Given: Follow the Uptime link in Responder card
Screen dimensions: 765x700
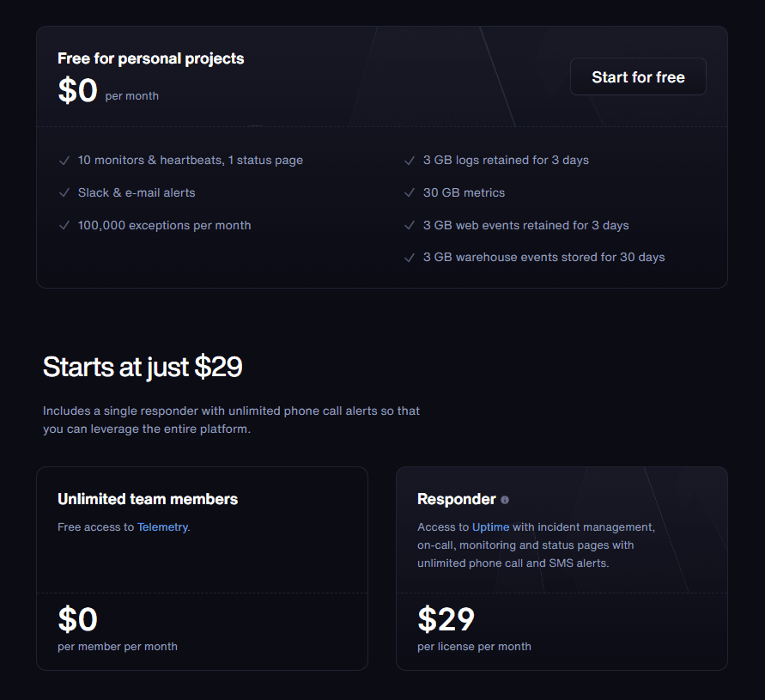Looking at the screenshot, I should tap(490, 527).
